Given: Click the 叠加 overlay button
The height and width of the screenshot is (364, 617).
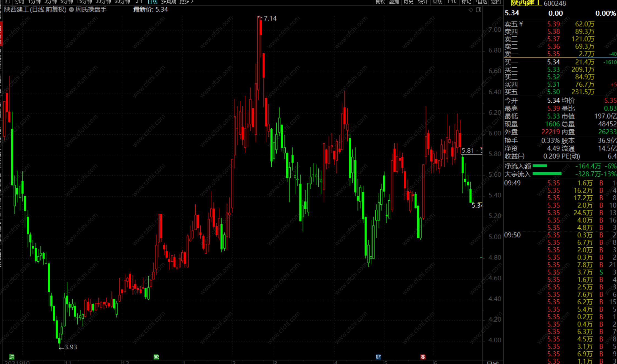Looking at the screenshot, I should point(394,2).
